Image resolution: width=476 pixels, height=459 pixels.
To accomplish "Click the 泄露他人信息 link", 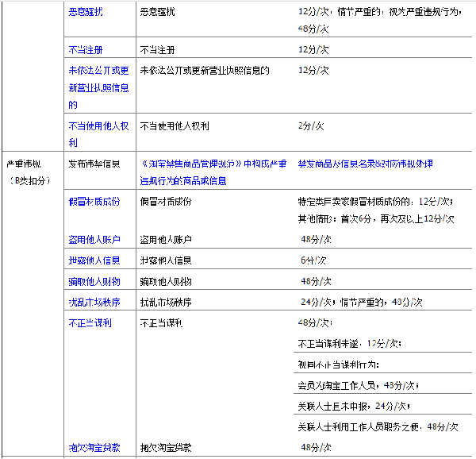I will pyautogui.click(x=94, y=260).
